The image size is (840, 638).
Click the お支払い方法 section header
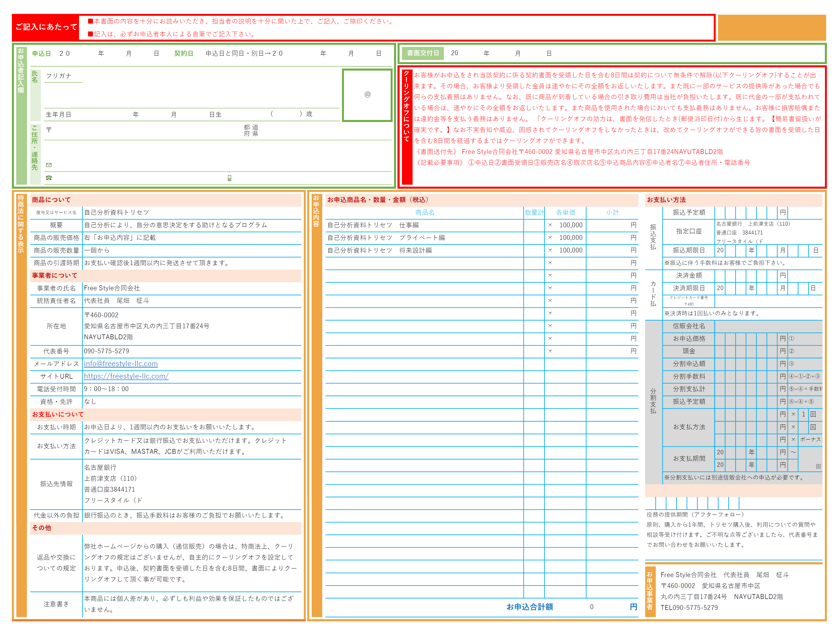pyautogui.click(x=666, y=200)
